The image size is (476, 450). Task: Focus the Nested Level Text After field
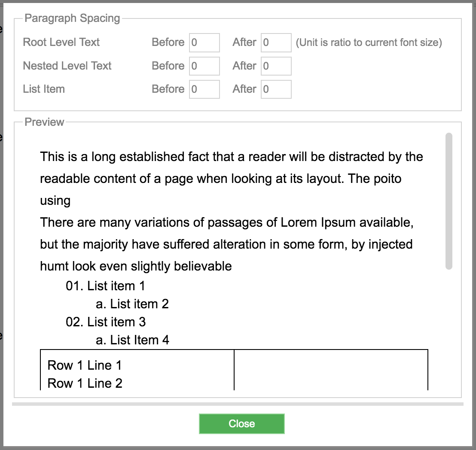(x=276, y=66)
